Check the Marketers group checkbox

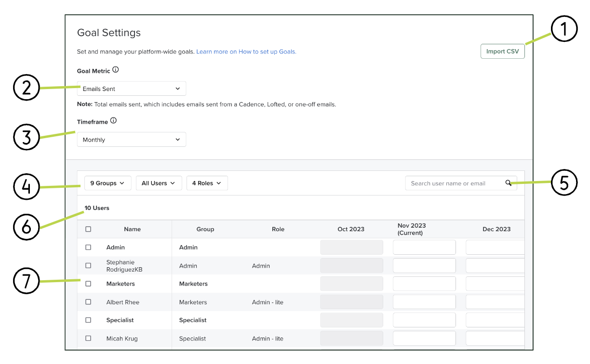[88, 284]
